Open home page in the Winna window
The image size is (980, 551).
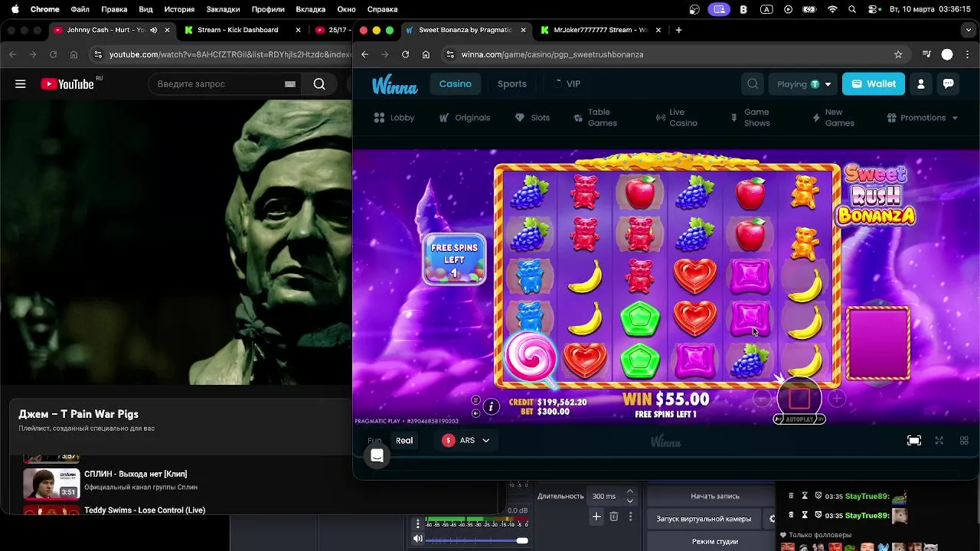click(426, 54)
